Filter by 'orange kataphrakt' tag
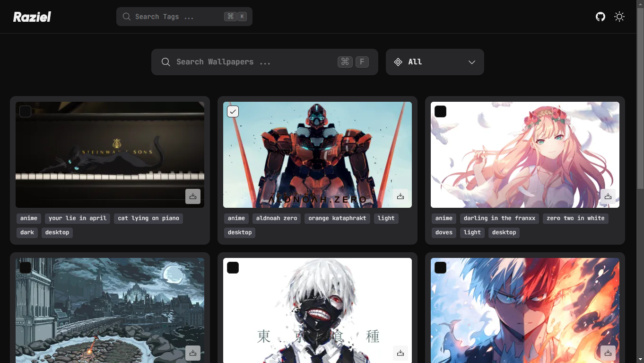 coord(337,218)
